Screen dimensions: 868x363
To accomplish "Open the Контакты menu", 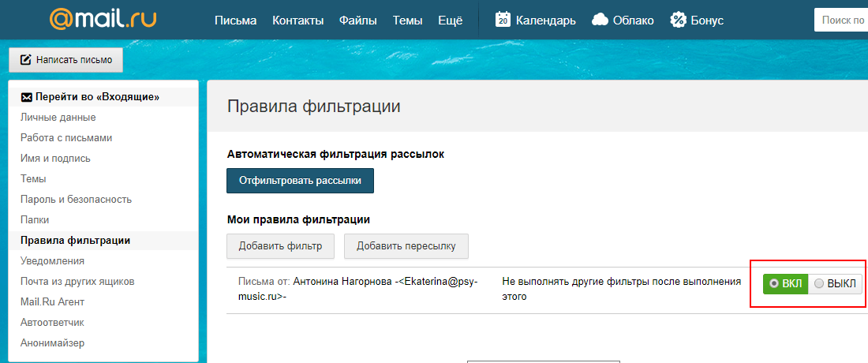I will pyautogui.click(x=297, y=21).
